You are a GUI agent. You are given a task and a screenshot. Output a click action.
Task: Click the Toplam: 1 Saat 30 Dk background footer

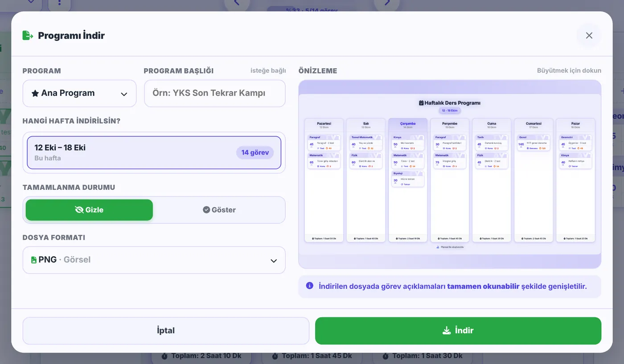point(422,356)
